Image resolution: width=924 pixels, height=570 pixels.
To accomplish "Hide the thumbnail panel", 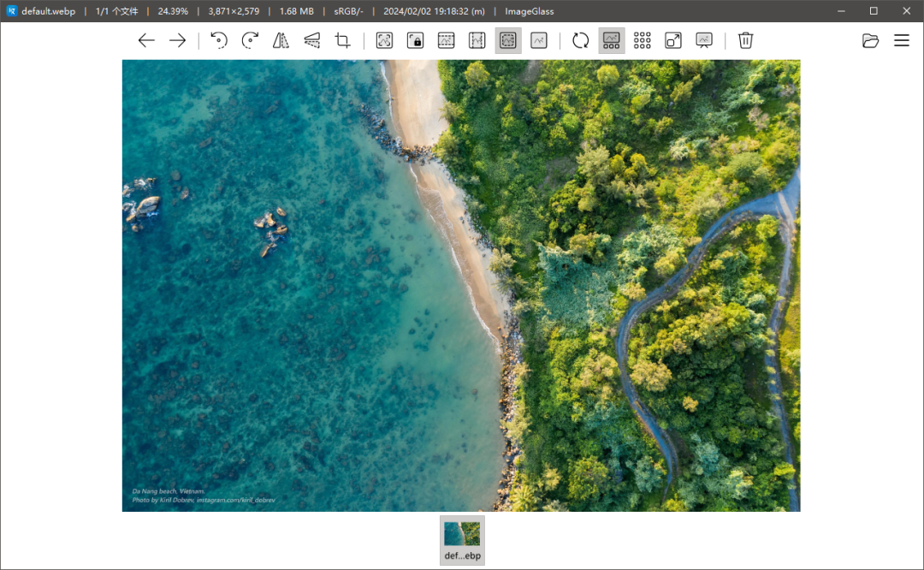I will [x=611, y=40].
